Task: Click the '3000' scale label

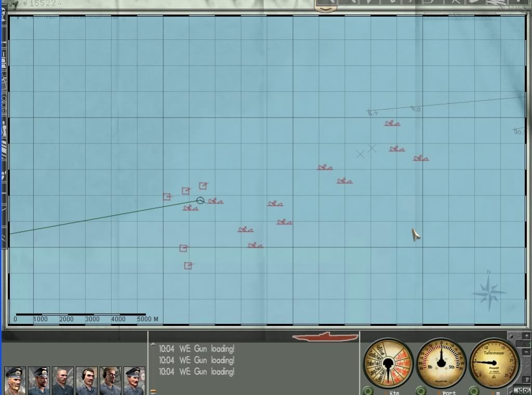Action: [92, 319]
